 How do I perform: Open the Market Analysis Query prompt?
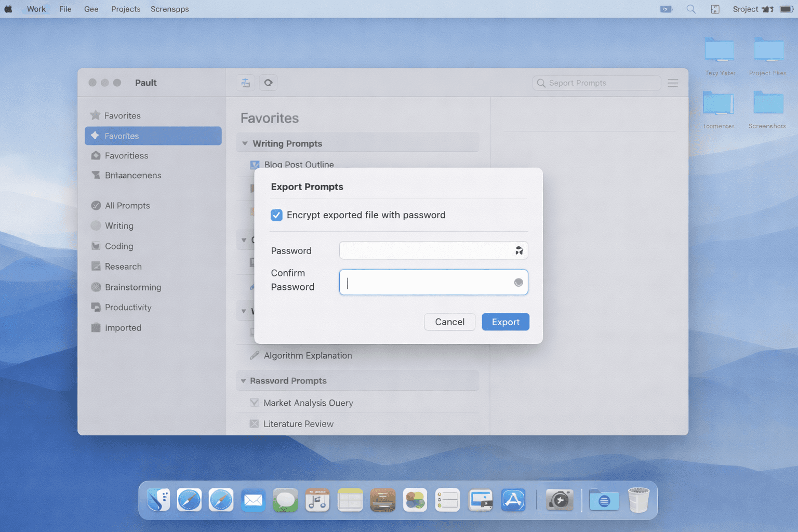point(308,403)
